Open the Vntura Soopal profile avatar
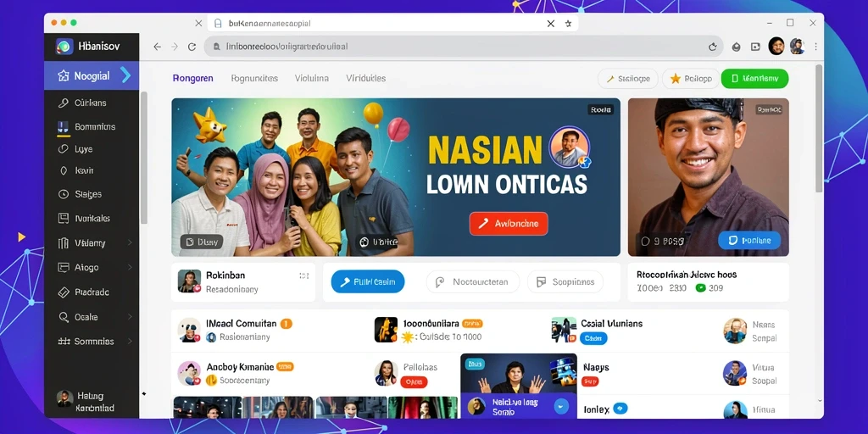Screen dimensions: 868x434 point(735,373)
